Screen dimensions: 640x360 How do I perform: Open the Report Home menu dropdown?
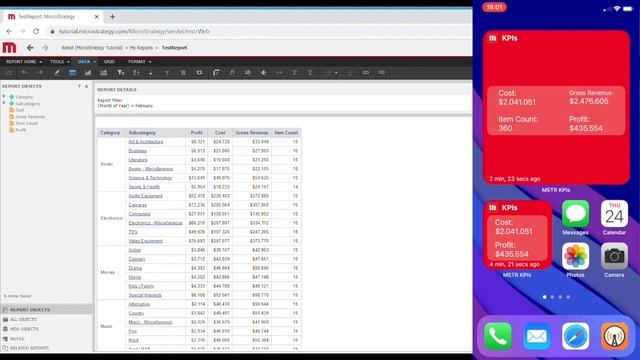point(24,62)
